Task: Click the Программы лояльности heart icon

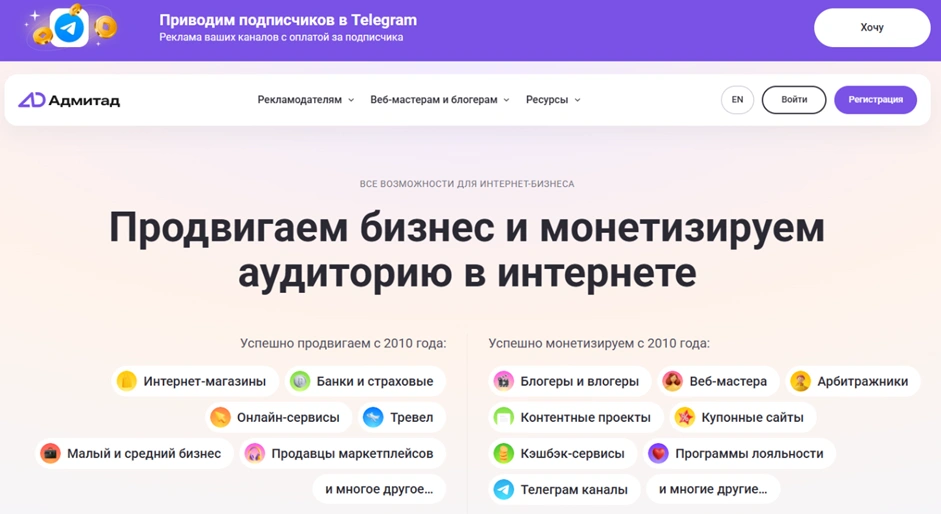Action: [658, 453]
